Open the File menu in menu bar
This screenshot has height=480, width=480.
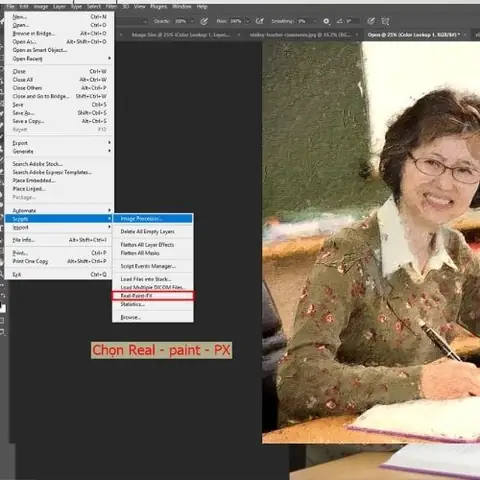(x=10, y=6)
